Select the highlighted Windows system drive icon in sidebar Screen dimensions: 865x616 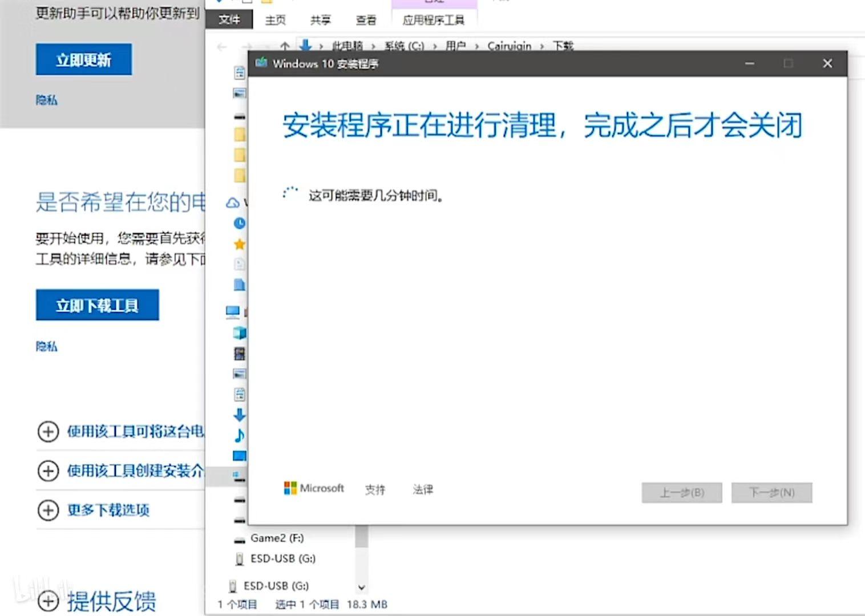(x=240, y=476)
